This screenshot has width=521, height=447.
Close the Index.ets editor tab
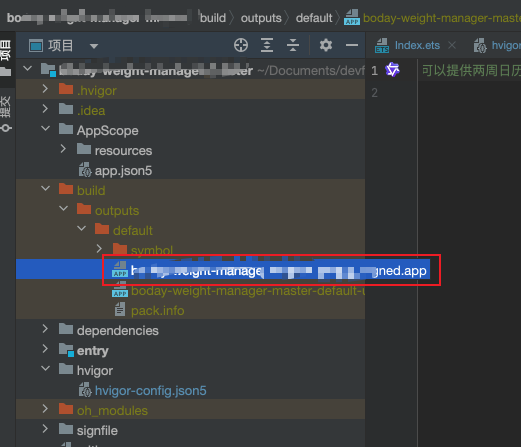452,45
